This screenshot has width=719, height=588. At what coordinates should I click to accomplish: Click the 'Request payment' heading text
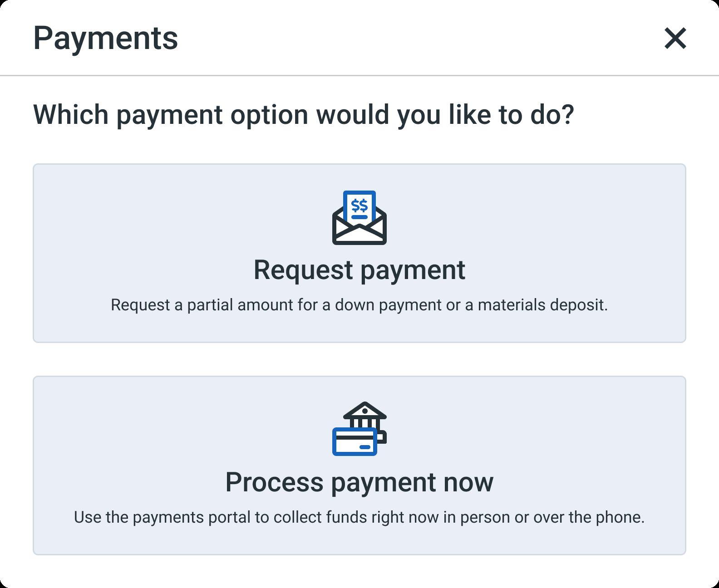359,270
